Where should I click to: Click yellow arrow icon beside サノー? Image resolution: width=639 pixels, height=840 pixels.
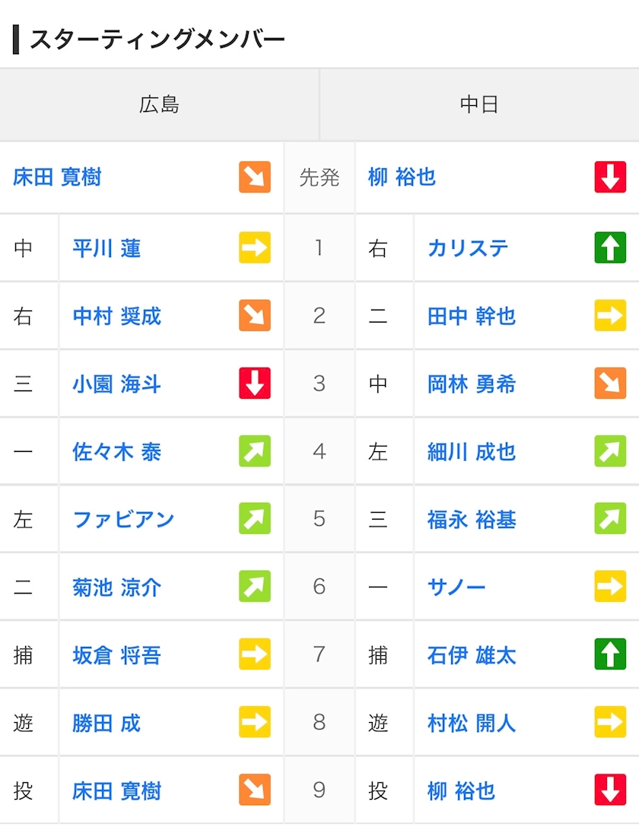tap(610, 587)
